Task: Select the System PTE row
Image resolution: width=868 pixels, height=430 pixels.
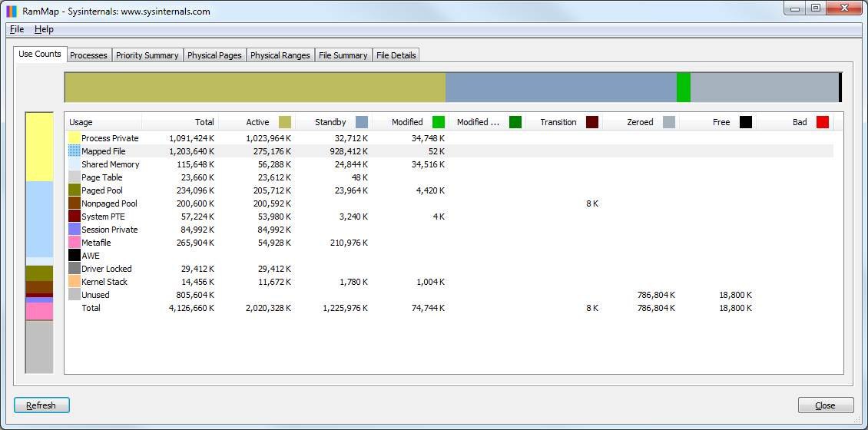Action: click(449, 217)
